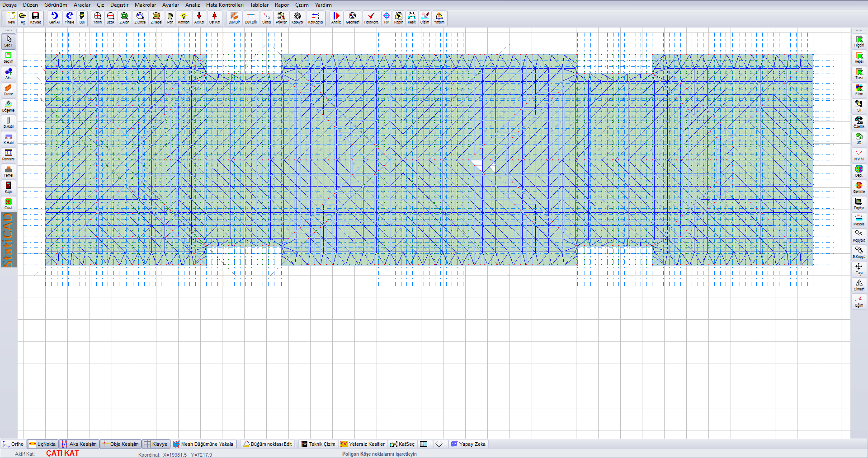Go to upper floor with Üst Kat
The height and width of the screenshot is (458, 868).
tap(215, 18)
